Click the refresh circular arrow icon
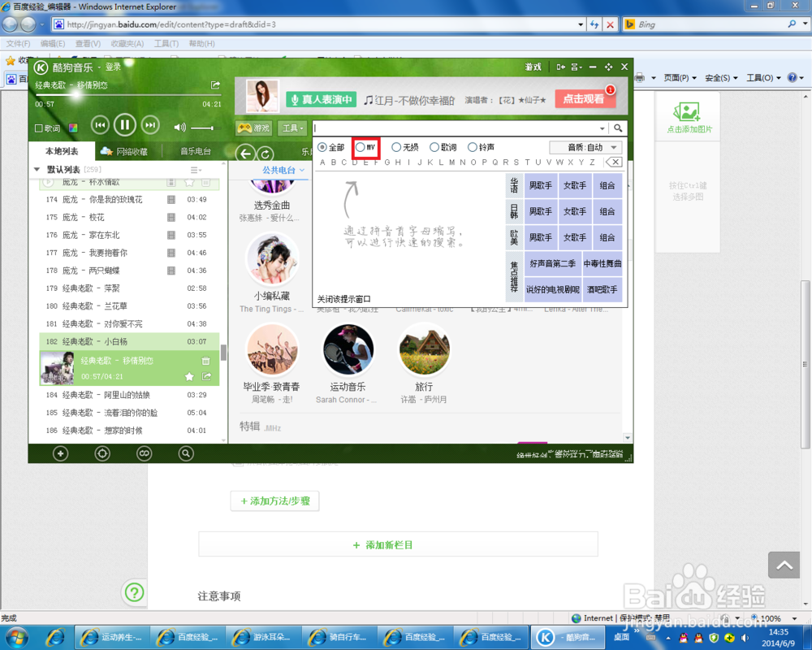 pos(266,154)
